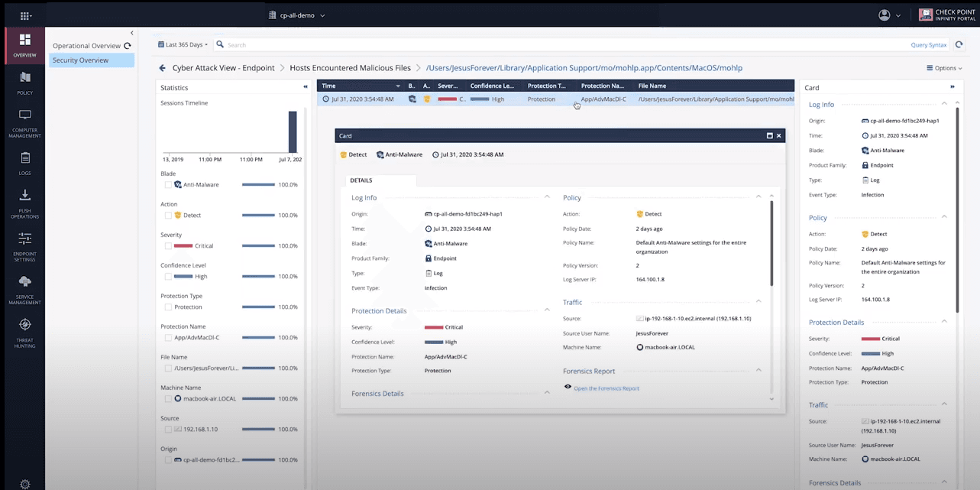Open the Forensics Report link
980x490 pixels.
pyautogui.click(x=606, y=388)
